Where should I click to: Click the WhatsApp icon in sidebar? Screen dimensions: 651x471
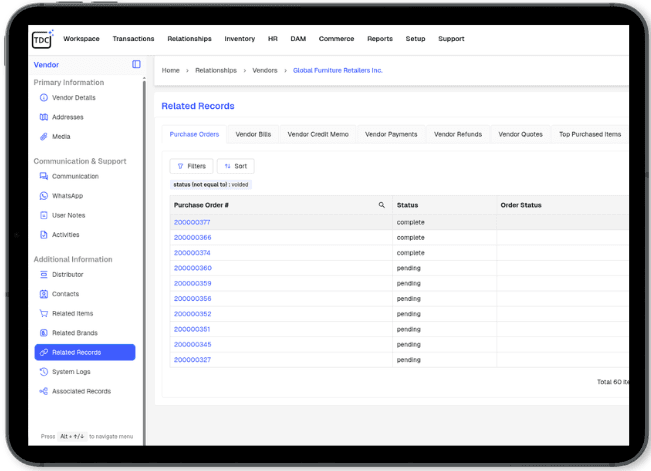(x=44, y=196)
